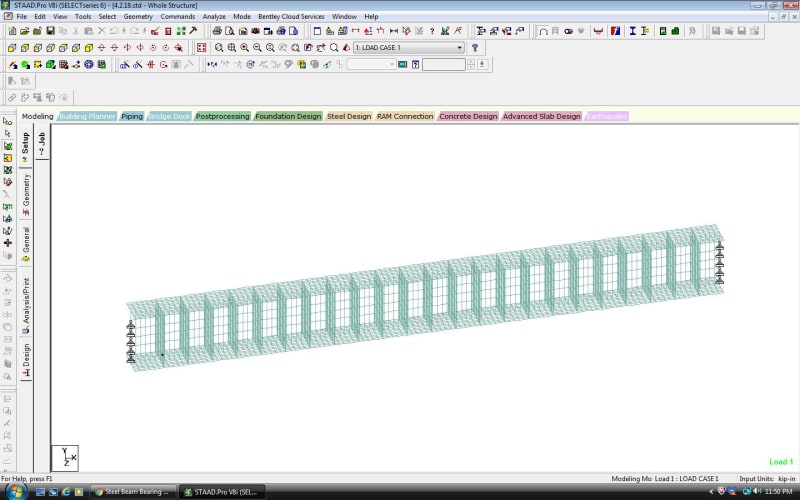The height and width of the screenshot is (500, 800).
Task: Select the Isometric View yellow cube icon
Action: [x=89, y=48]
